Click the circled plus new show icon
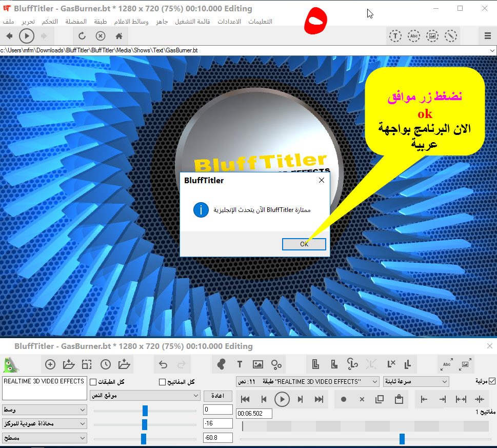This screenshot has width=497, height=448. click(x=50, y=365)
